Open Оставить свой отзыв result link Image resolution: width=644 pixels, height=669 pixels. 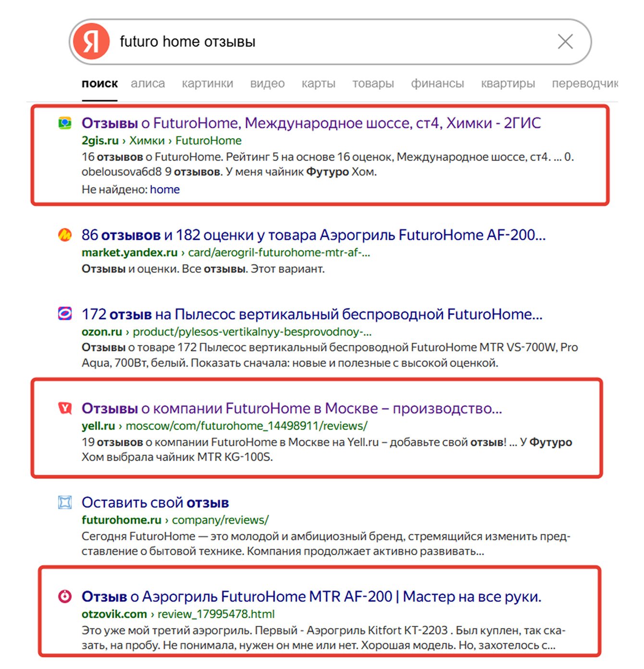(x=155, y=502)
